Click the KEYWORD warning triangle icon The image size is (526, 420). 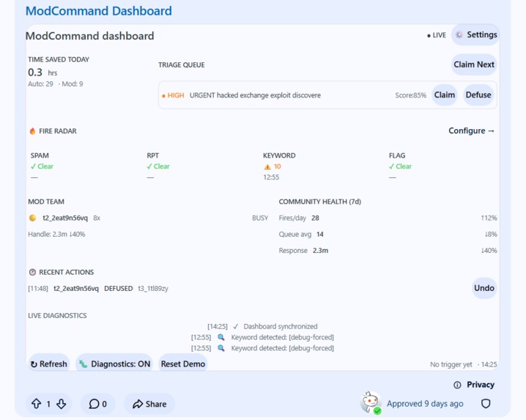pos(267,166)
